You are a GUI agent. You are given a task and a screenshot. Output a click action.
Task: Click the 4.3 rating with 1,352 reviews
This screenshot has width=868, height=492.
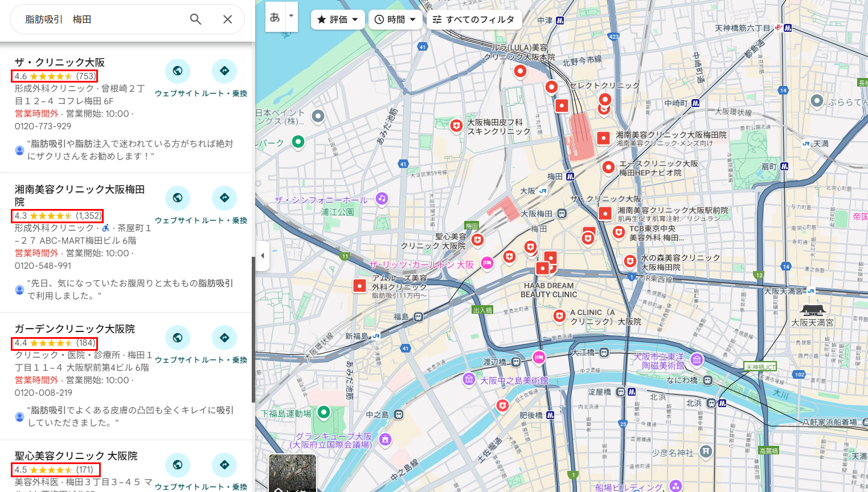58,216
